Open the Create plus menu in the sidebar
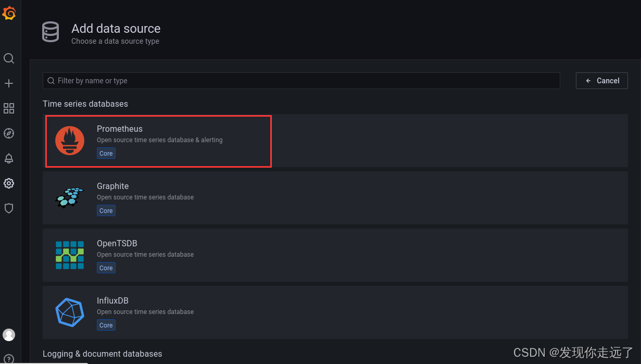The image size is (641, 364). point(9,83)
